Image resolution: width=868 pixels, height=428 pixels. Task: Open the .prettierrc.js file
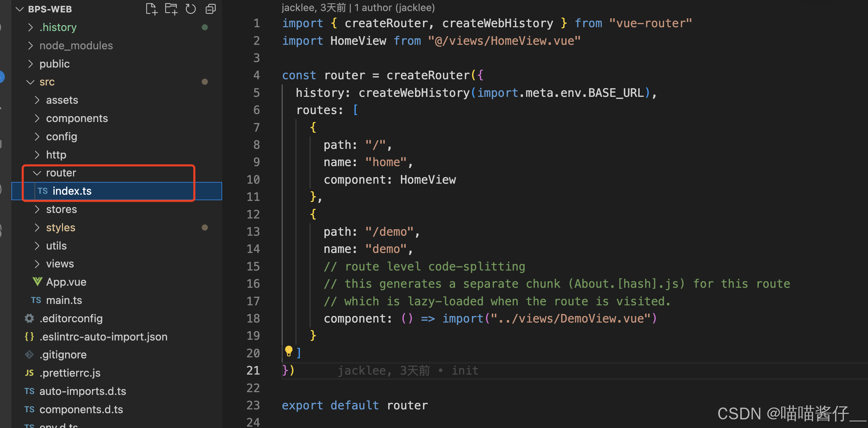70,373
